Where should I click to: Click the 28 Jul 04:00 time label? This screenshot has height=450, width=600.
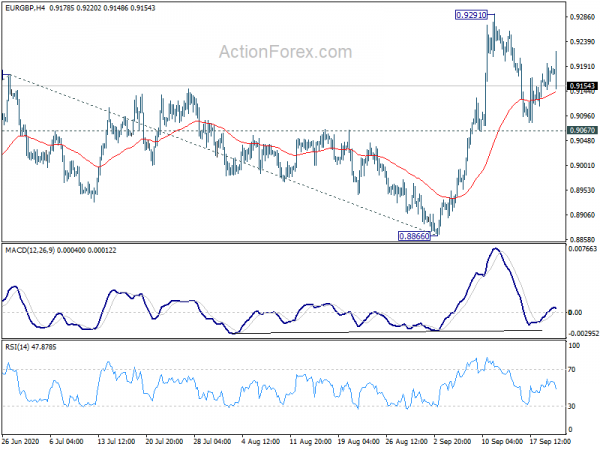click(x=212, y=441)
